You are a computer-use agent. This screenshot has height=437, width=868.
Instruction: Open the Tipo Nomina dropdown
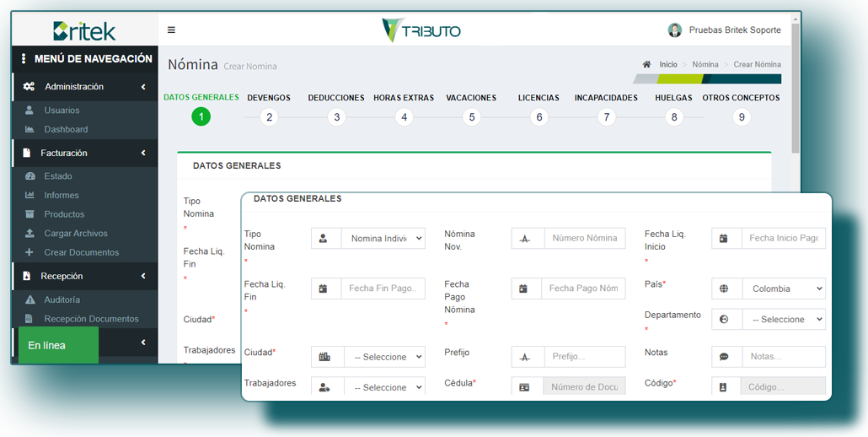(x=383, y=239)
